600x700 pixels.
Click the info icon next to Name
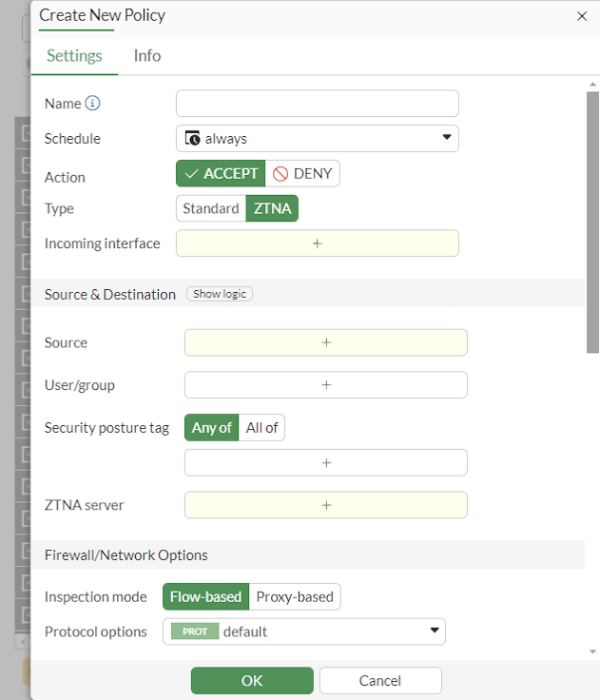(x=92, y=104)
